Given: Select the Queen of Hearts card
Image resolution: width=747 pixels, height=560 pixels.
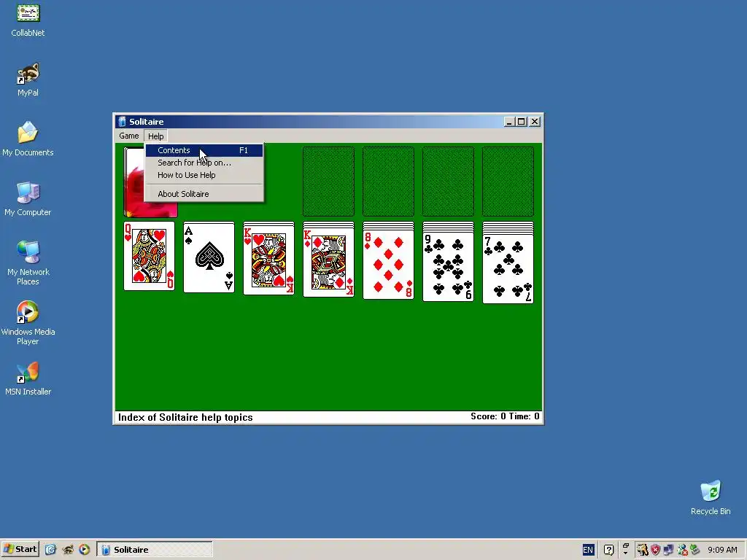Looking at the screenshot, I should [x=149, y=256].
